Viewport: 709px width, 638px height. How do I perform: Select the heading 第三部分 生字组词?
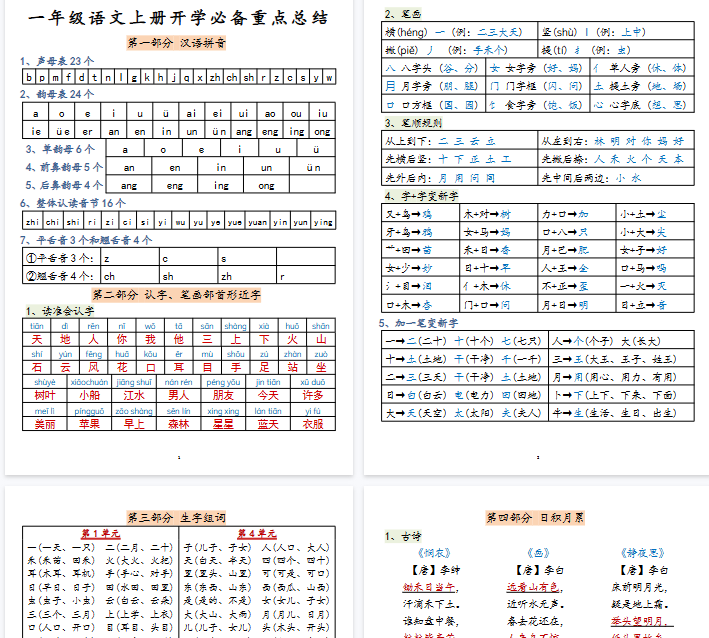tap(176, 517)
